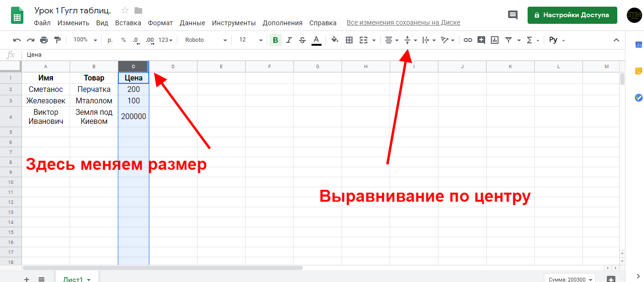
Task: Open the all sheets list icon
Action: (42, 279)
